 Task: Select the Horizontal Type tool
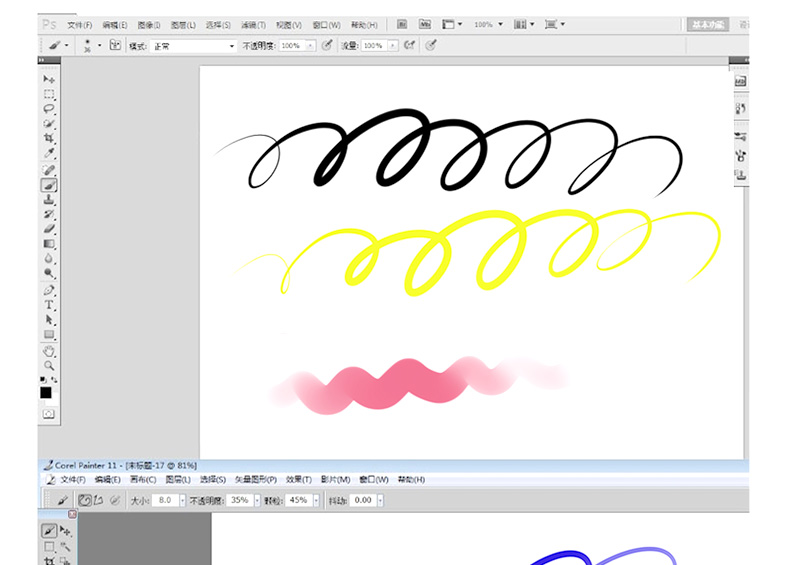point(48,304)
